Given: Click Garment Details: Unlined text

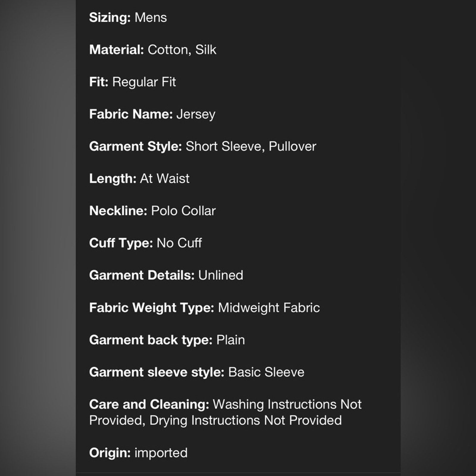Looking at the screenshot, I should (166, 275).
